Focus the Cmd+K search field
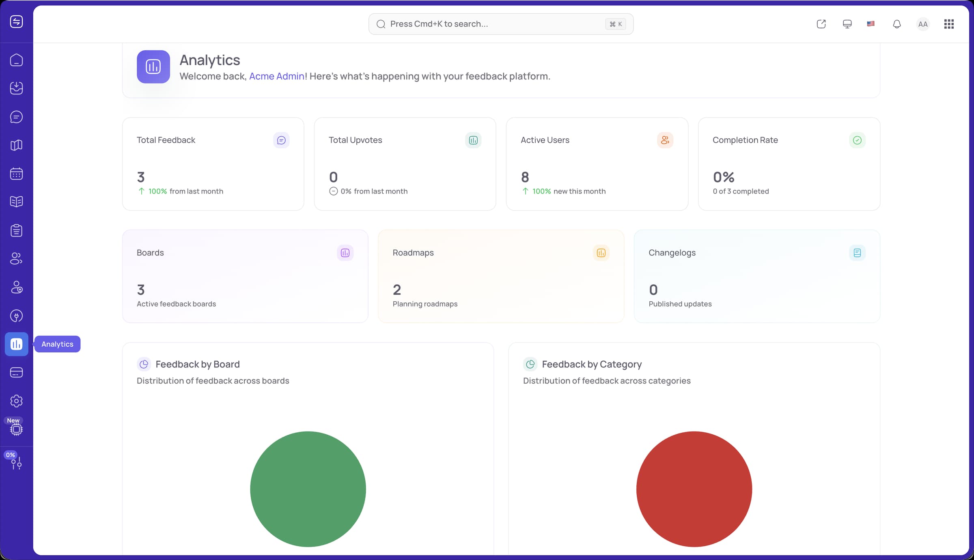Screen dimensions: 974x560 (x=501, y=24)
